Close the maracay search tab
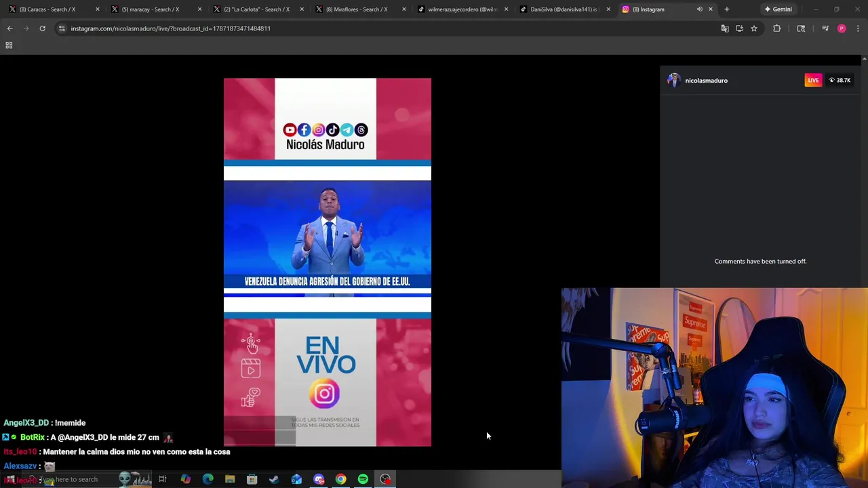 coord(199,9)
